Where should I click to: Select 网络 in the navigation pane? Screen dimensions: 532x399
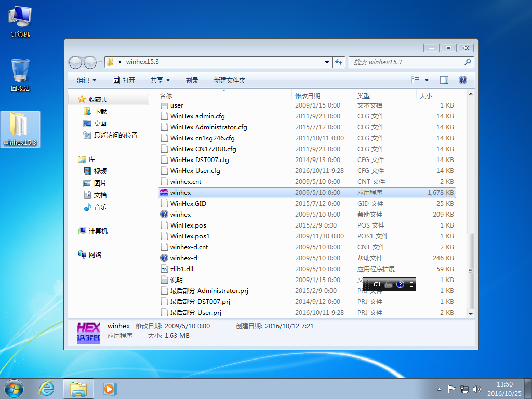click(95, 255)
